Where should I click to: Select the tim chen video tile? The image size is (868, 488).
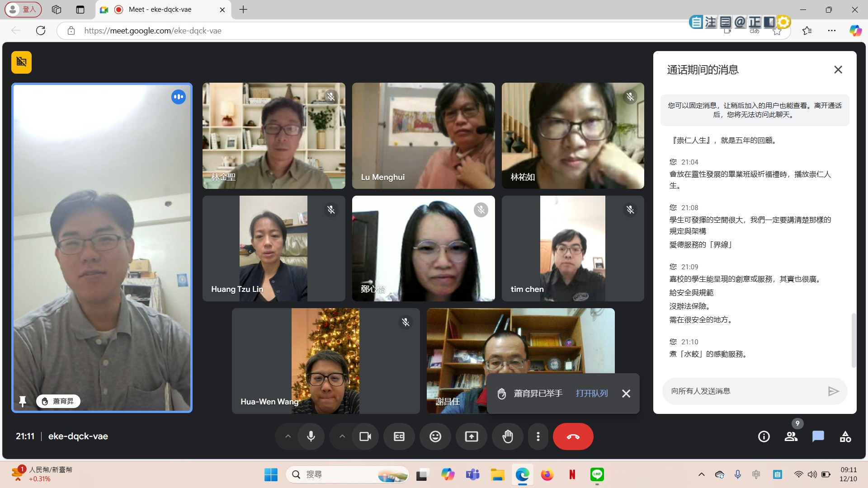tap(573, 249)
